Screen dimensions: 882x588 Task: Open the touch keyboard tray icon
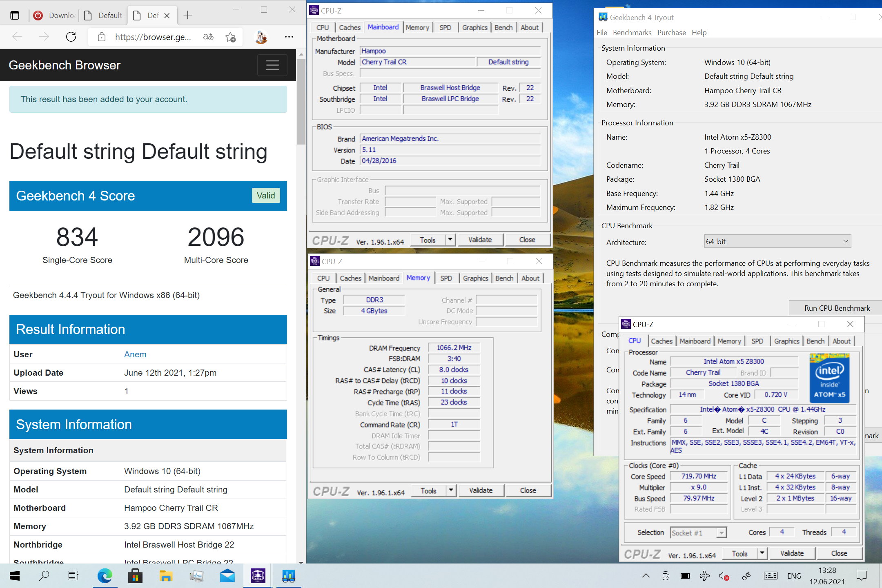coord(771,576)
